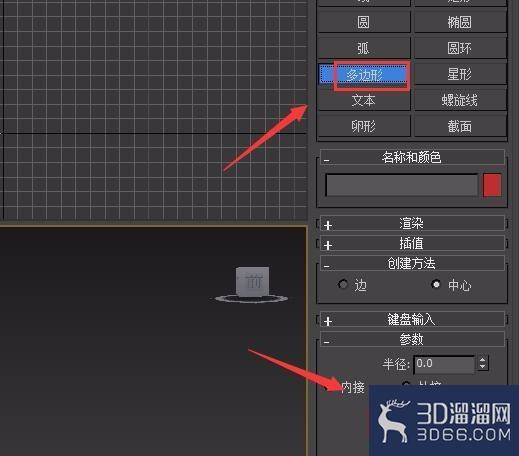This screenshot has width=519, height=456.
Task: Select the 边 (Edge) radio button
Action: pos(343,285)
